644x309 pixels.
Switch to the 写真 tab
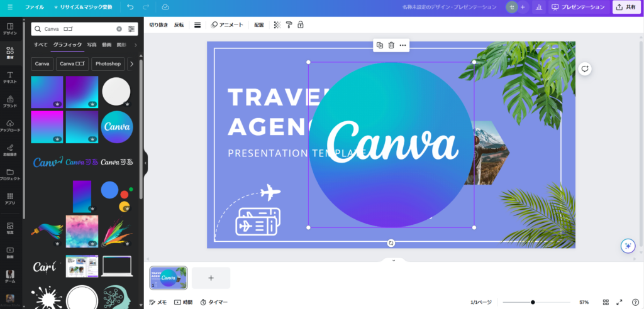pyautogui.click(x=92, y=45)
